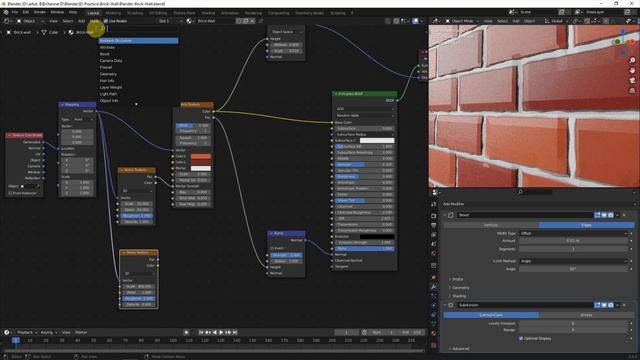Open the World properties tab icon
The width and height of the screenshot is (640, 360).
tap(433, 253)
